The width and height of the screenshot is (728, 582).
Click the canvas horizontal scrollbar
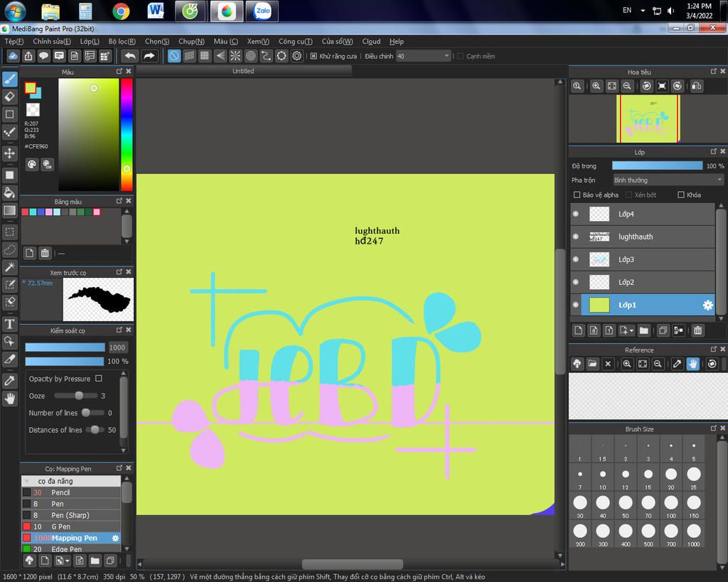click(351, 564)
